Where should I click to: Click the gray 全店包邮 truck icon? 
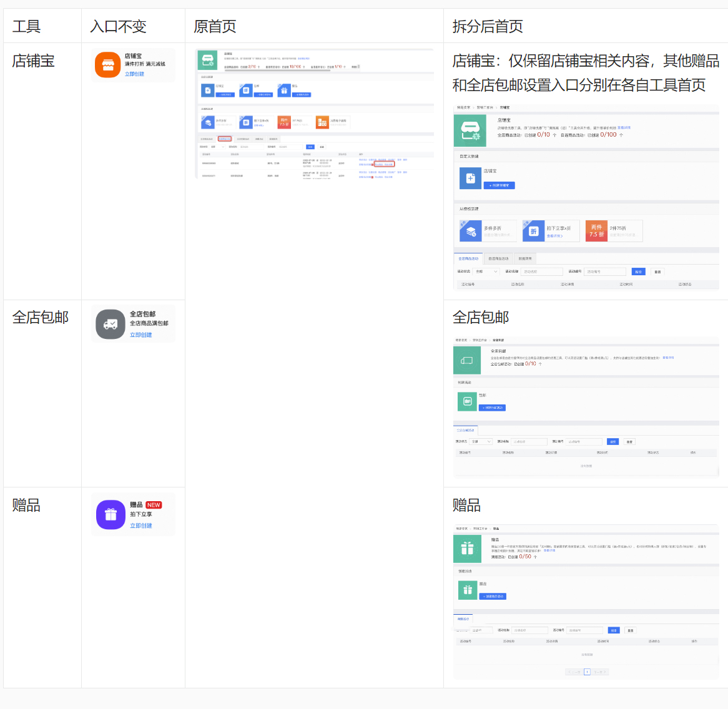[x=110, y=323]
